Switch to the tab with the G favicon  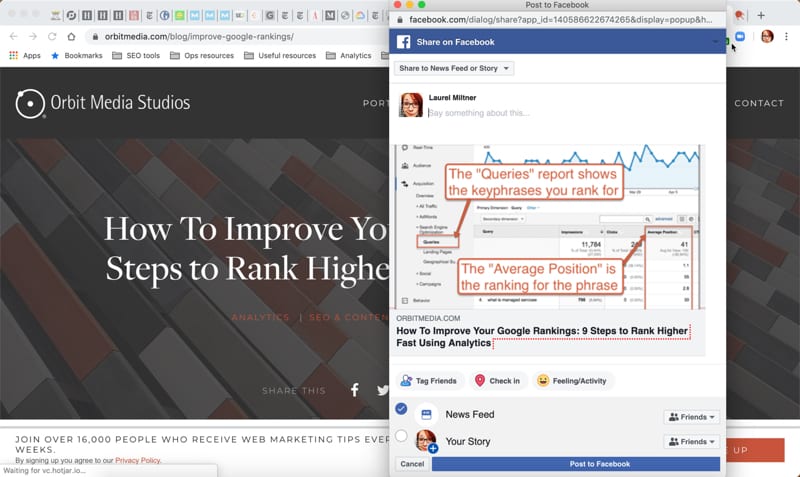[x=270, y=15]
